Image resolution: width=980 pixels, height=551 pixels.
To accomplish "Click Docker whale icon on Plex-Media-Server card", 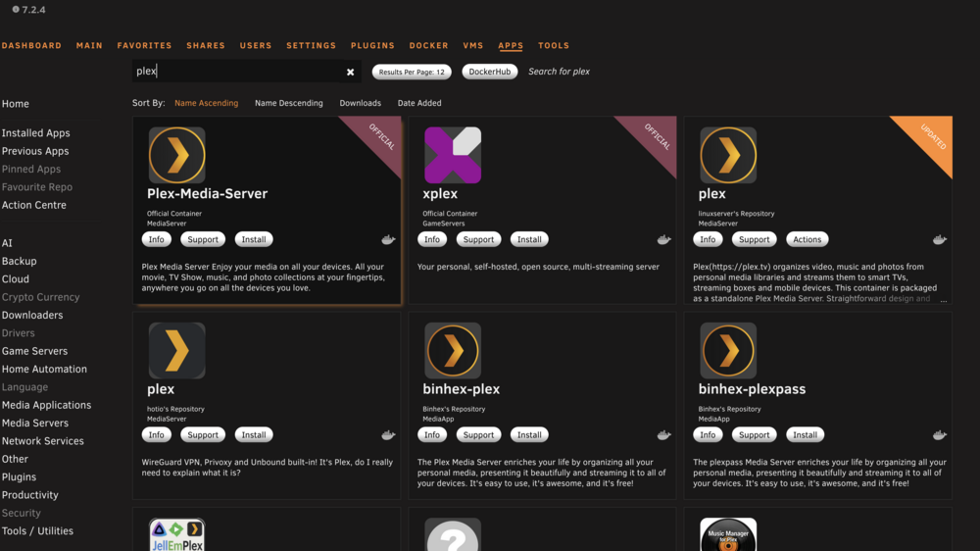I will [x=388, y=239].
